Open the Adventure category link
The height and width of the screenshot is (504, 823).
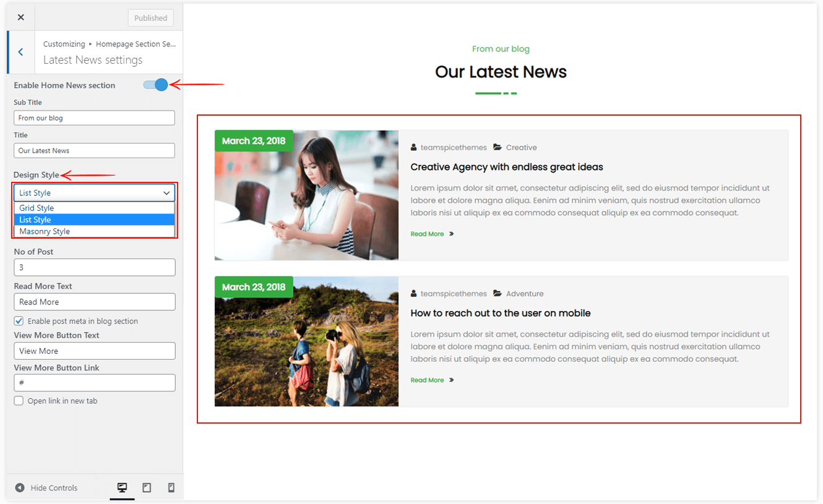(525, 293)
